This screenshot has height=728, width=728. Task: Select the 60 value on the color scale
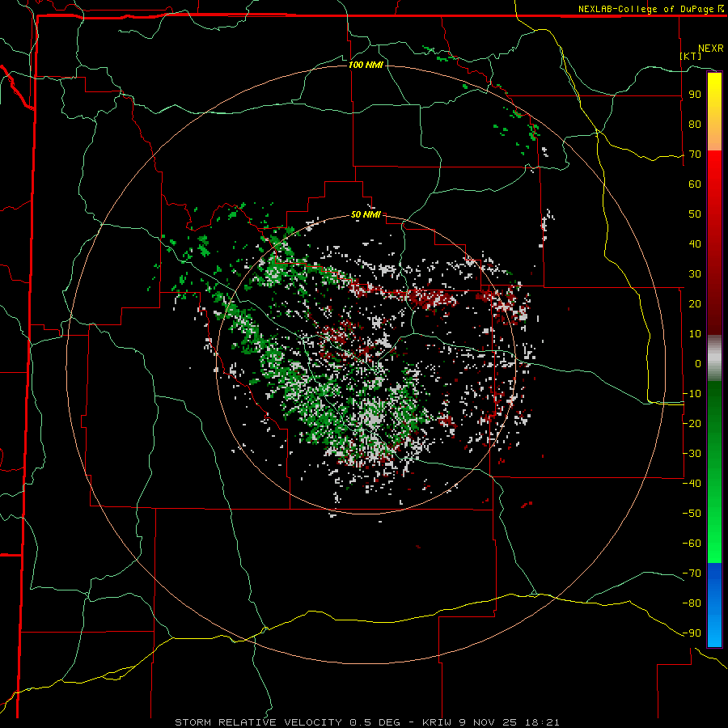pyautogui.click(x=695, y=184)
